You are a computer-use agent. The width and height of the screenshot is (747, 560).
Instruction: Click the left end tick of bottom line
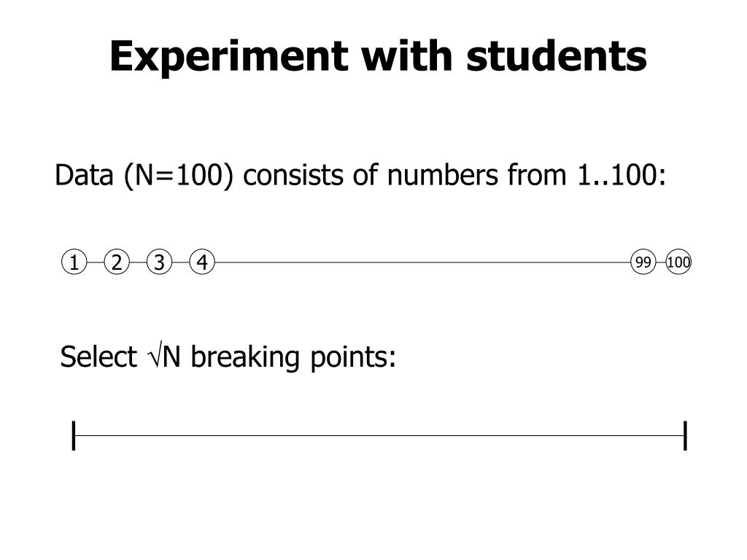pos(74,435)
